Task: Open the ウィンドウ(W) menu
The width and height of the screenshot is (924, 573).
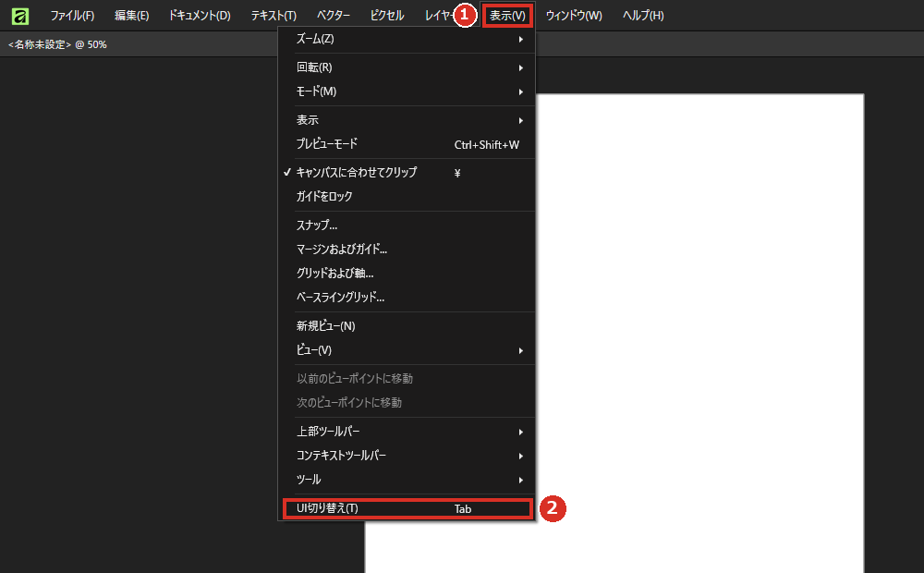Action: click(x=574, y=16)
